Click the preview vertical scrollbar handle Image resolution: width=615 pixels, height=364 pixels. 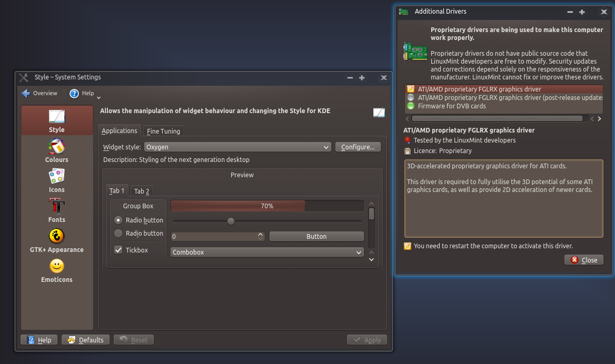pos(371,214)
